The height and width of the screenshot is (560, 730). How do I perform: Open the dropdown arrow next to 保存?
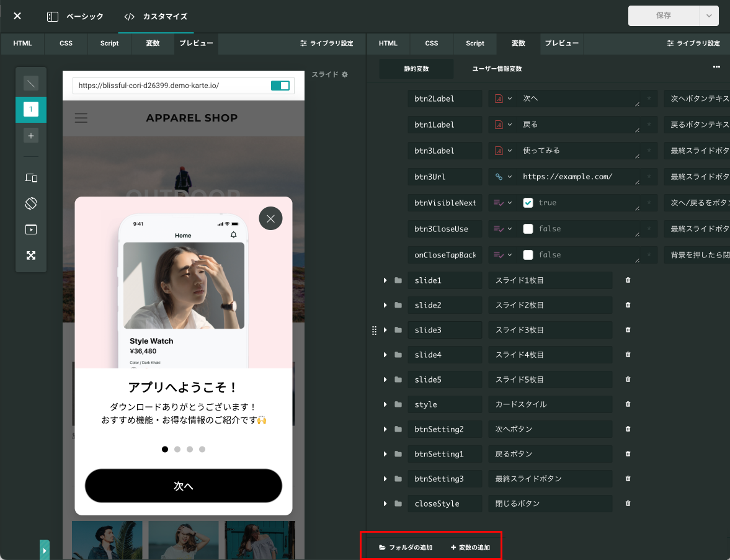pos(708,16)
